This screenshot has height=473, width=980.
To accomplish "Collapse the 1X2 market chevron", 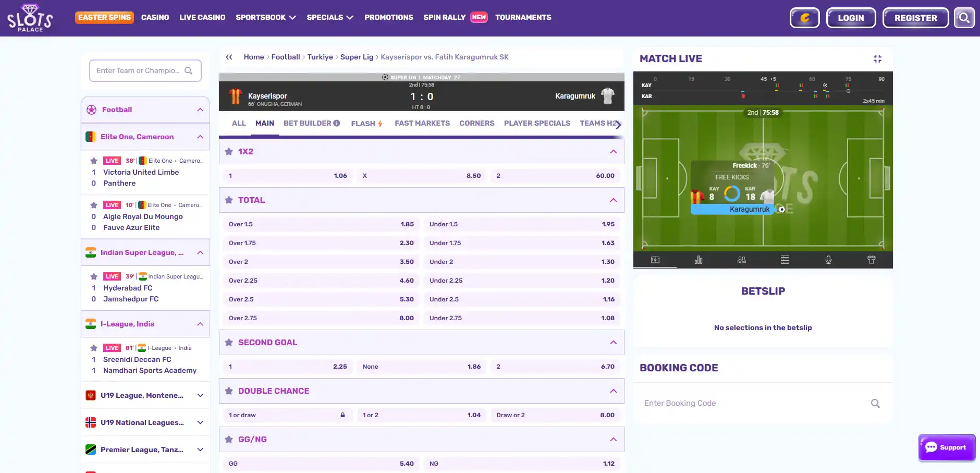I will pos(614,152).
